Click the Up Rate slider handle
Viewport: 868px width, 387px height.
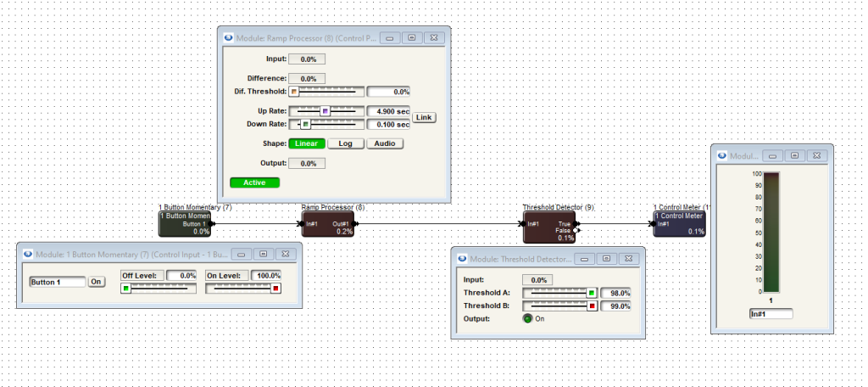point(325,111)
